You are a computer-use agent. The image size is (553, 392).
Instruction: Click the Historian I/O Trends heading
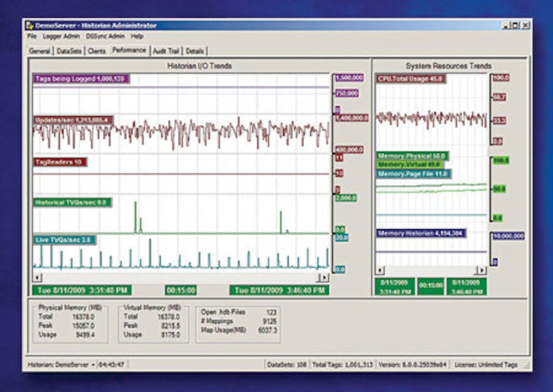pyautogui.click(x=199, y=66)
